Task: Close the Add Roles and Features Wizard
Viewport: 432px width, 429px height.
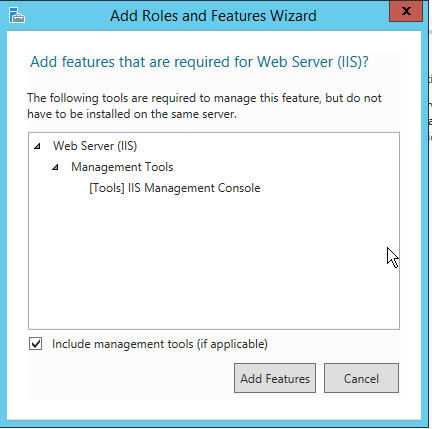Action: pyautogui.click(x=406, y=11)
